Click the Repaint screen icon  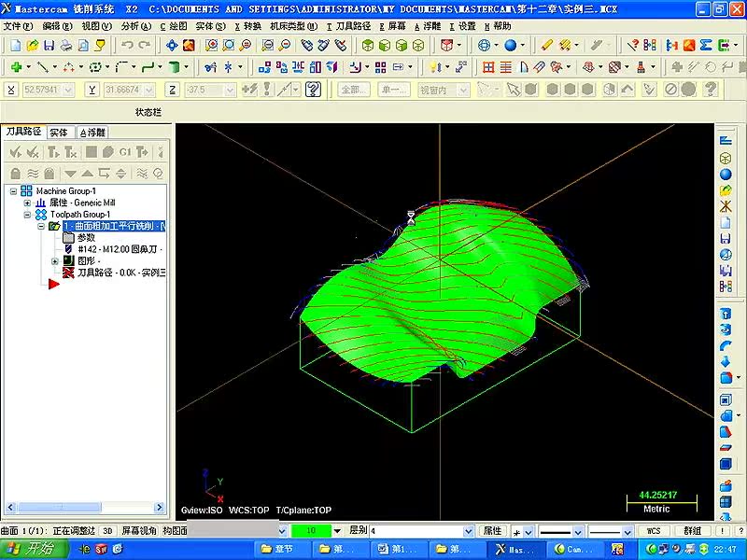pyautogui.click(x=190, y=46)
